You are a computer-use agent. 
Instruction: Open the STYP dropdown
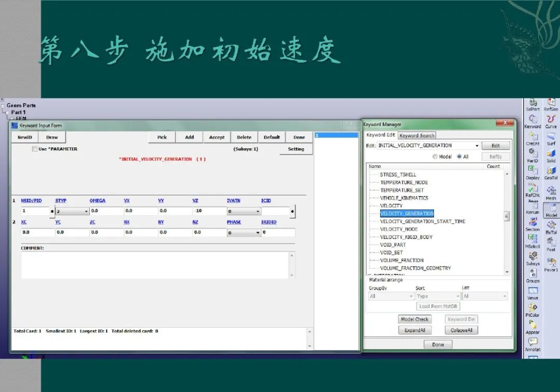pos(72,211)
